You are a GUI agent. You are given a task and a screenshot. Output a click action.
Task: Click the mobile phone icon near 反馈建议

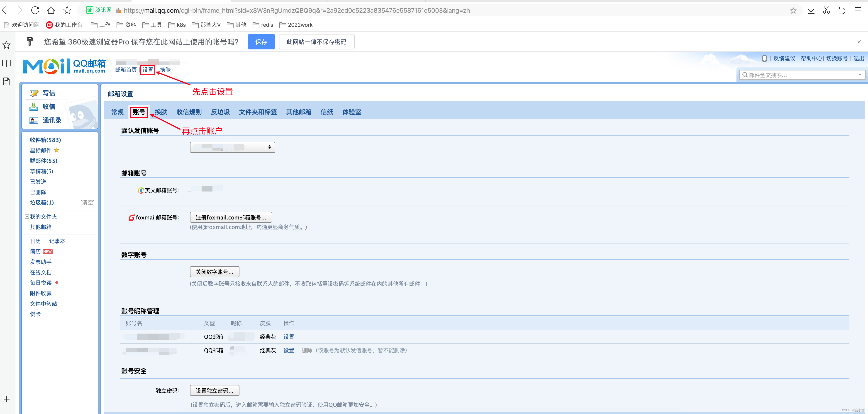pyautogui.click(x=764, y=58)
